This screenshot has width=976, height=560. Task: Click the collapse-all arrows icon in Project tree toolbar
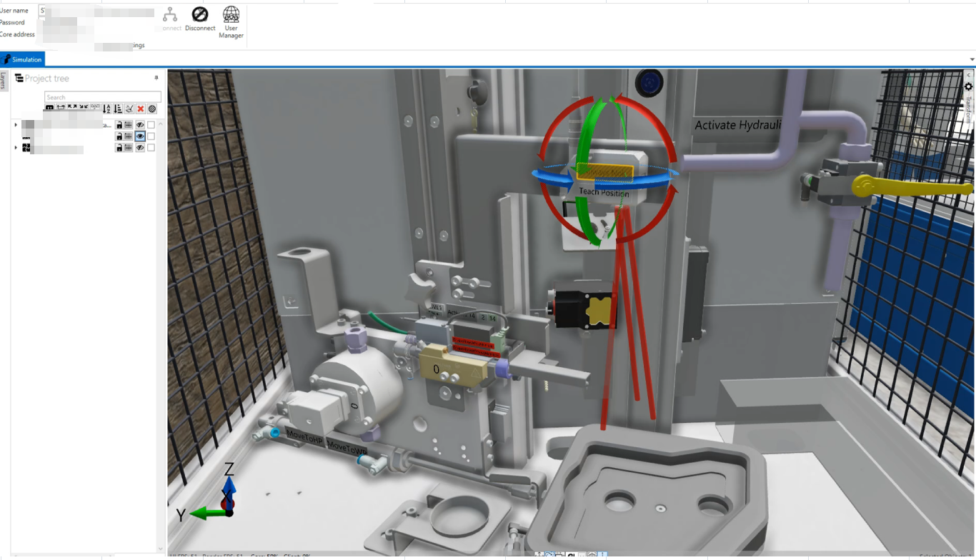click(84, 108)
